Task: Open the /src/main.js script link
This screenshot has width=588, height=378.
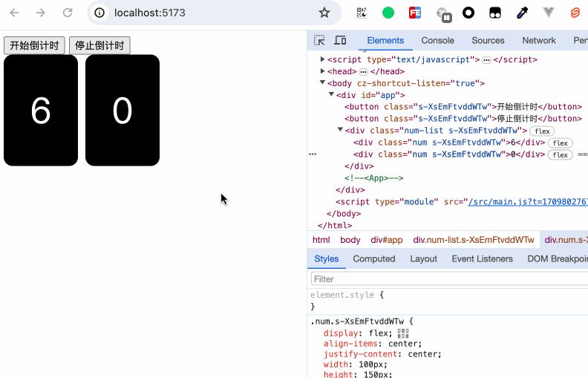Action: pyautogui.click(x=528, y=202)
